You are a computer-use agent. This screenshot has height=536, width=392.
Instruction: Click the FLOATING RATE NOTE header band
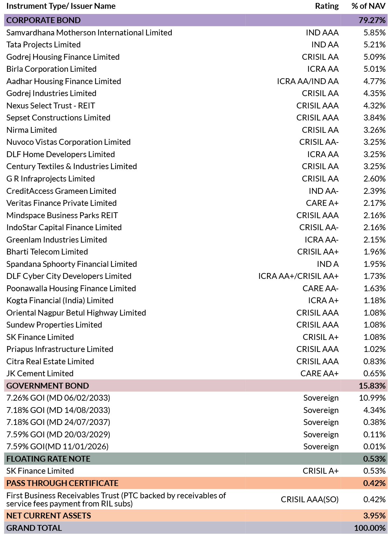pos(196,459)
